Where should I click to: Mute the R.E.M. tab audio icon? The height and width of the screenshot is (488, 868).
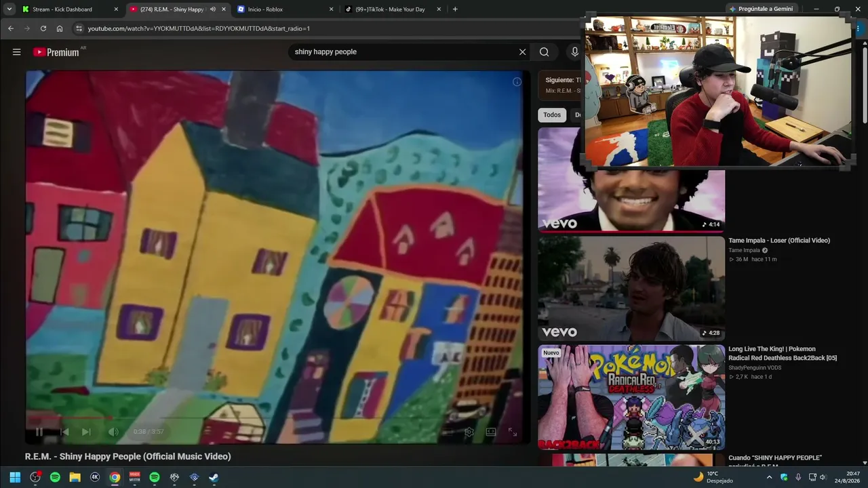coord(213,9)
